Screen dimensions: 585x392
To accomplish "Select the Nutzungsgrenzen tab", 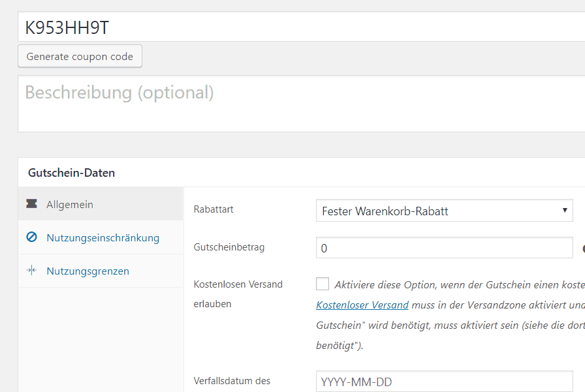I will (87, 271).
